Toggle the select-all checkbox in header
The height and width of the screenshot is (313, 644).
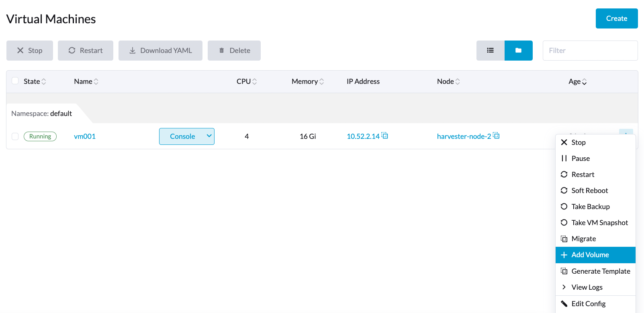pyautogui.click(x=15, y=81)
